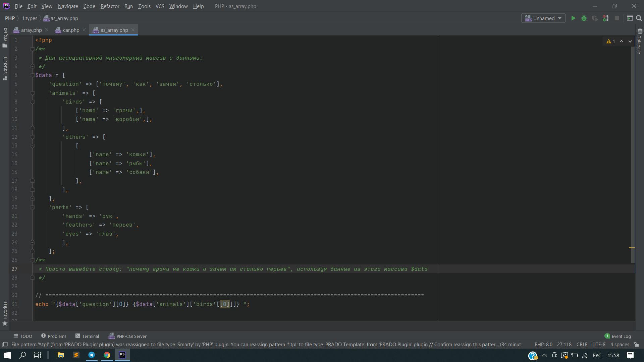The width and height of the screenshot is (644, 362).
Task: Click the Debug bug icon
Action: (x=584, y=18)
